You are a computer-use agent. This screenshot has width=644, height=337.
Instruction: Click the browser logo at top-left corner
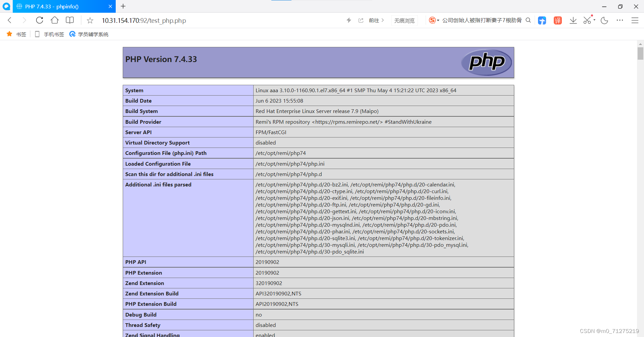(6, 6)
